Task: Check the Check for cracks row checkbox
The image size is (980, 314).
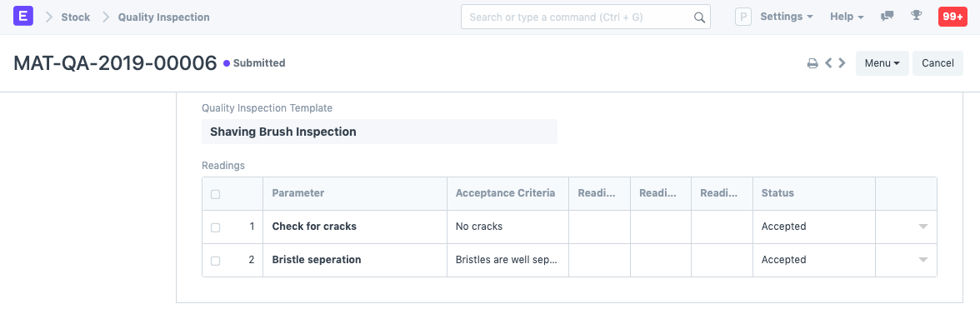Action: tap(216, 227)
